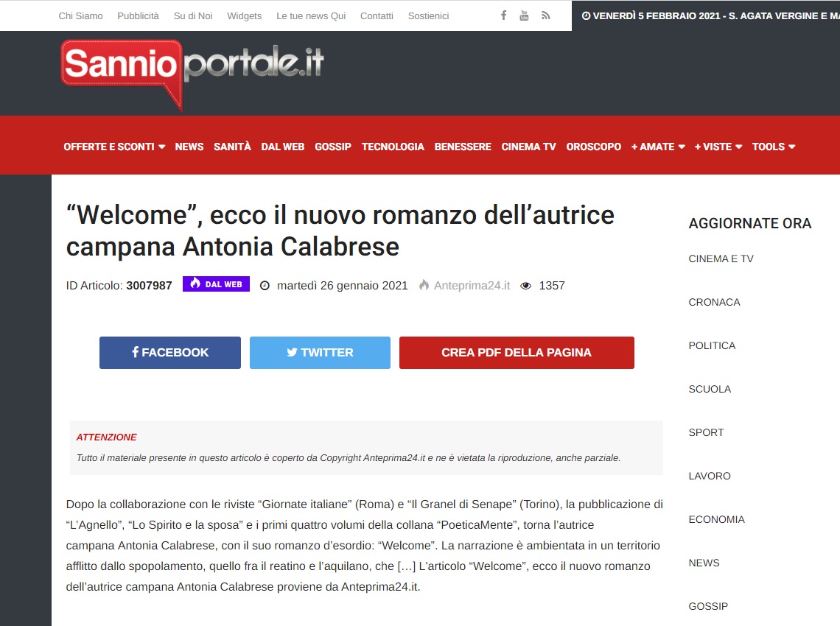
Task: Open the OROSCOPO menu item
Action: click(x=594, y=147)
